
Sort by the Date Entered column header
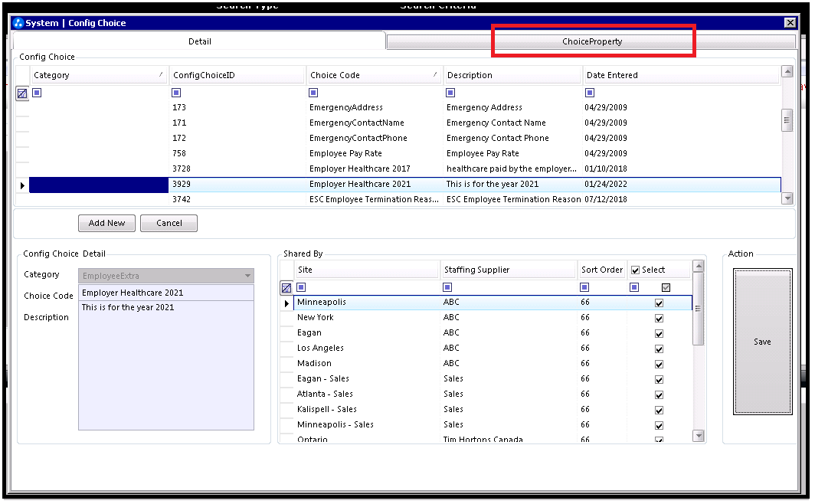(x=681, y=75)
